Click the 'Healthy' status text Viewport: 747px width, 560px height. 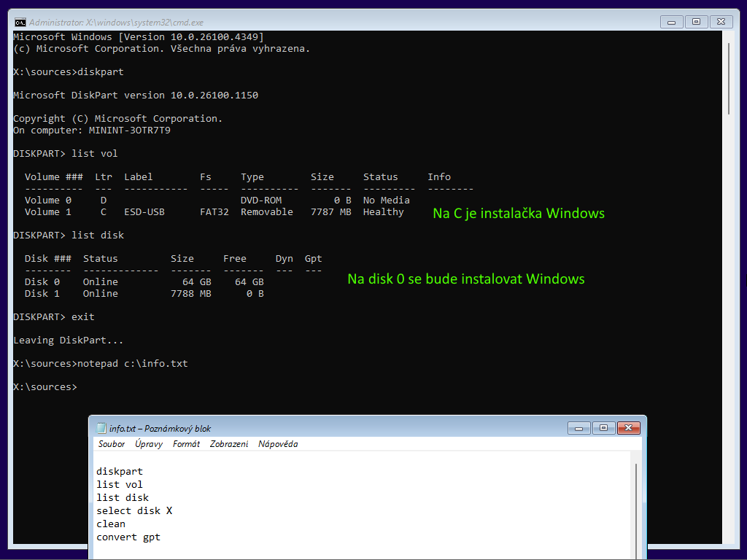tap(384, 212)
